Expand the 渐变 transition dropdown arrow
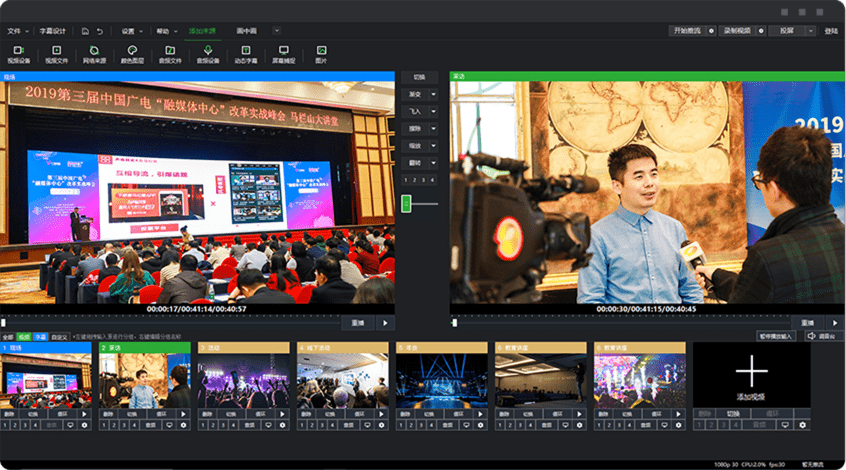The width and height of the screenshot is (846, 470). coord(432,94)
